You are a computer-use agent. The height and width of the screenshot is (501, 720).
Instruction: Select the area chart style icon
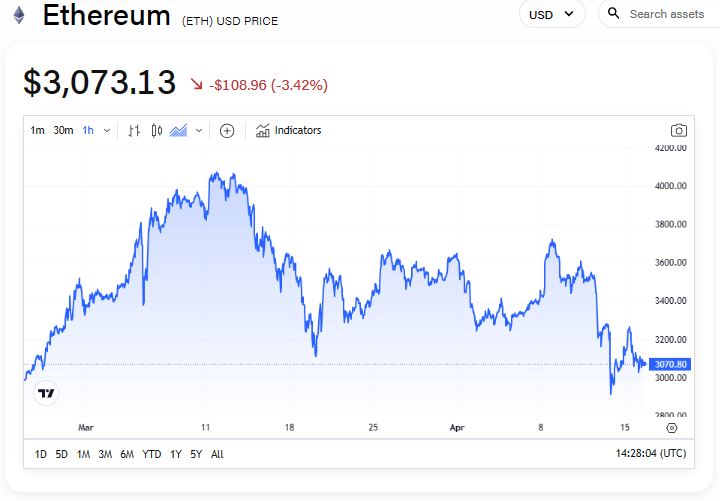tap(179, 130)
